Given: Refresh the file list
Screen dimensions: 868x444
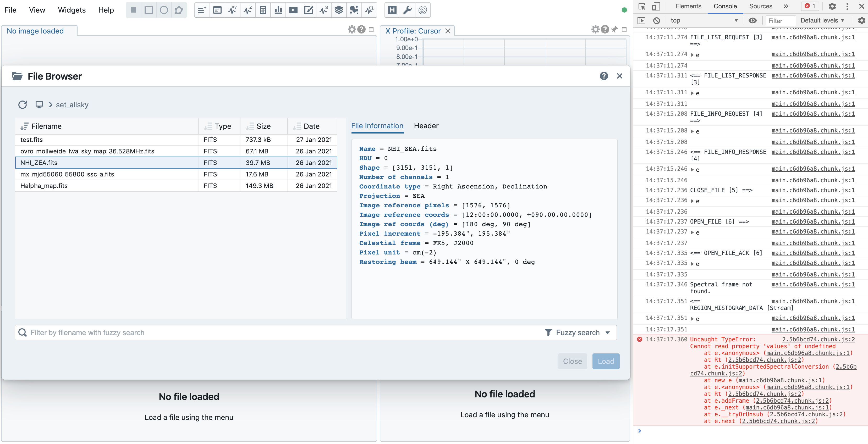Looking at the screenshot, I should coord(23,105).
